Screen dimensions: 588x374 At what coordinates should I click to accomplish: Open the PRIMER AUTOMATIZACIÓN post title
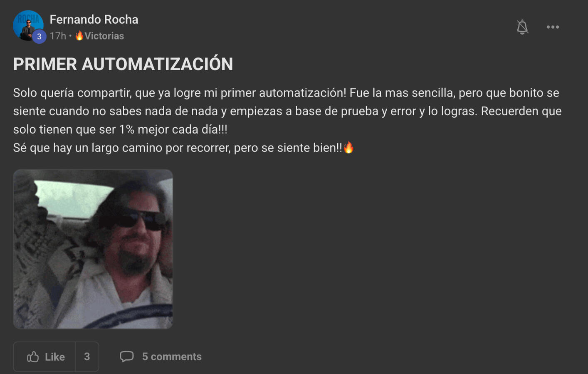coord(123,64)
